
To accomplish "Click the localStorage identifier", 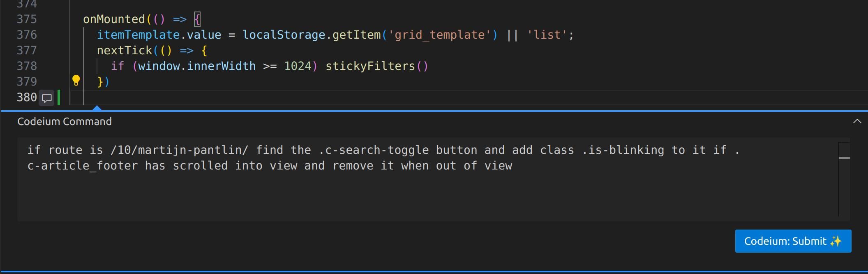I will 284,35.
